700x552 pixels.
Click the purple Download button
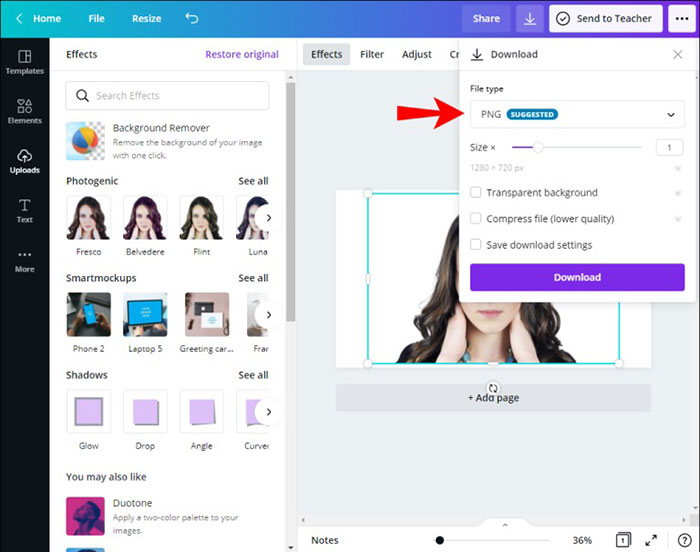coord(577,277)
